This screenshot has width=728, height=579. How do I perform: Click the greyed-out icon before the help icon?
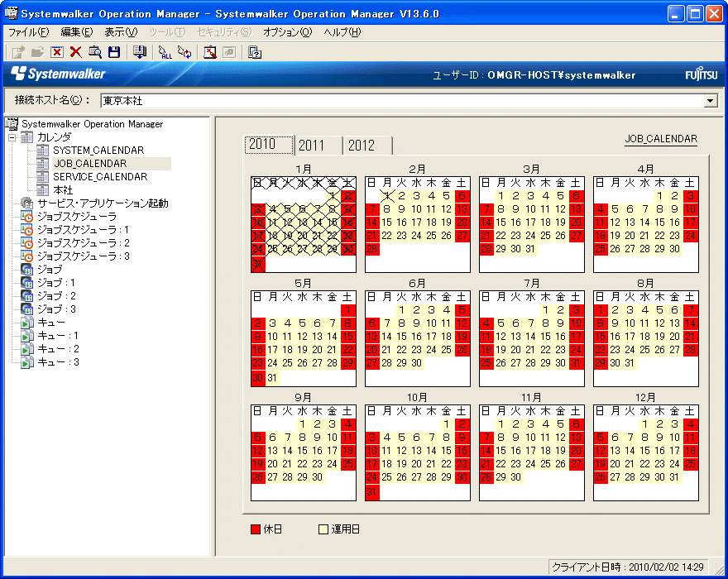click(x=229, y=52)
